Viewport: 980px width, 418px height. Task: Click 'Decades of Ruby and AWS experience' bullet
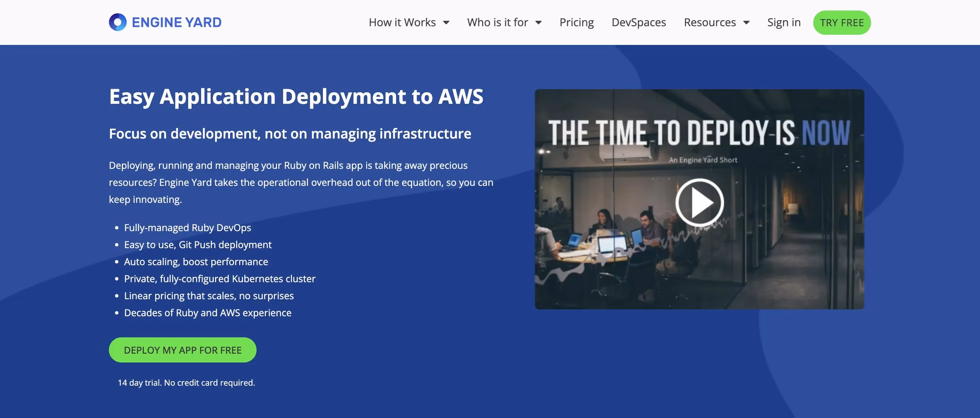coord(207,313)
